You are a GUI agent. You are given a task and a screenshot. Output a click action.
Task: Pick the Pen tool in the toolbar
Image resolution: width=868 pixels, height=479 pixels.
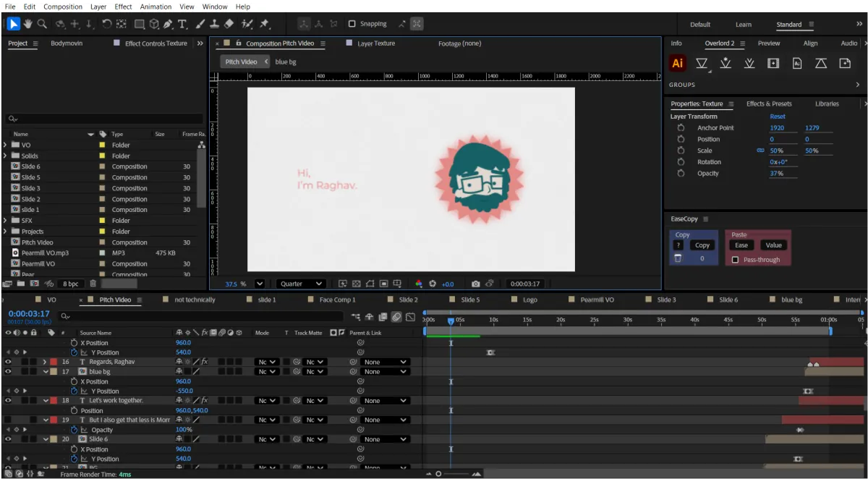click(168, 23)
